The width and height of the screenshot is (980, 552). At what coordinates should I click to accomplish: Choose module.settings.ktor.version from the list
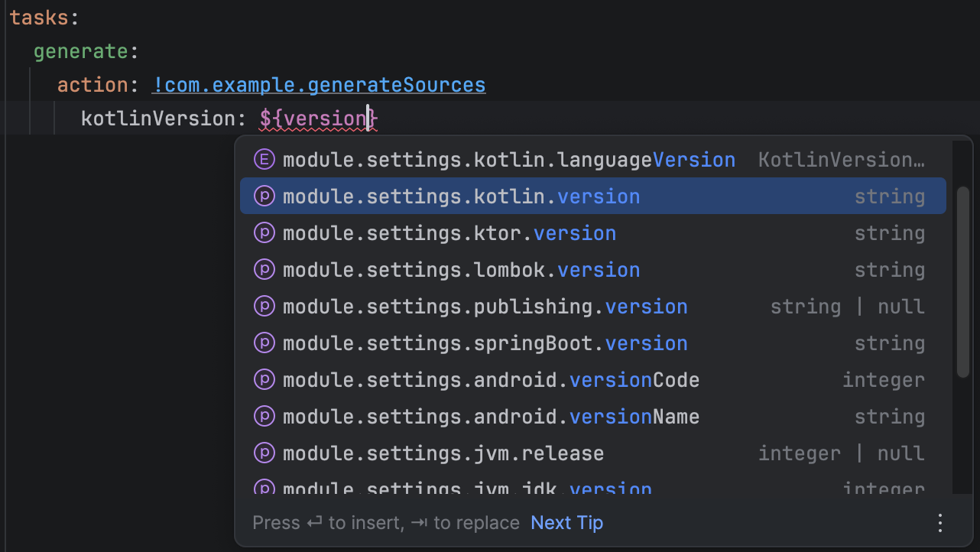[x=449, y=233]
